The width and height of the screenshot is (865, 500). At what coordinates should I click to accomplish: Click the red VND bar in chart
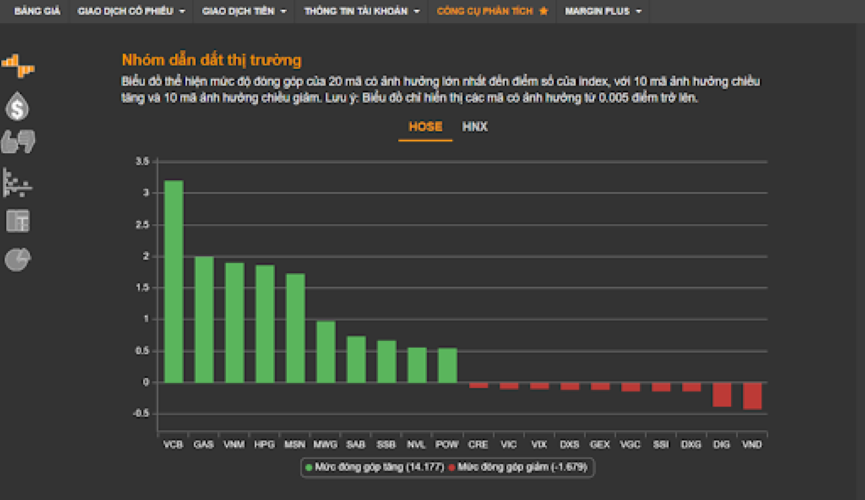pos(752,396)
